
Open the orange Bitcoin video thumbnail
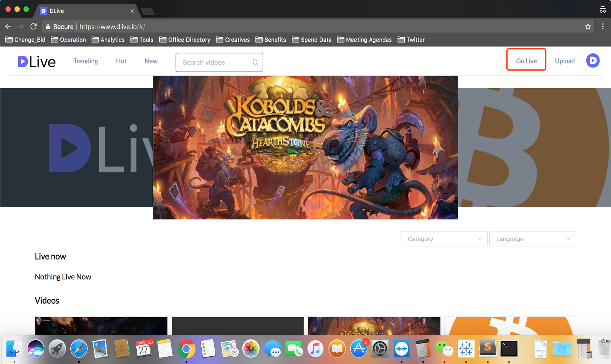tap(511, 326)
